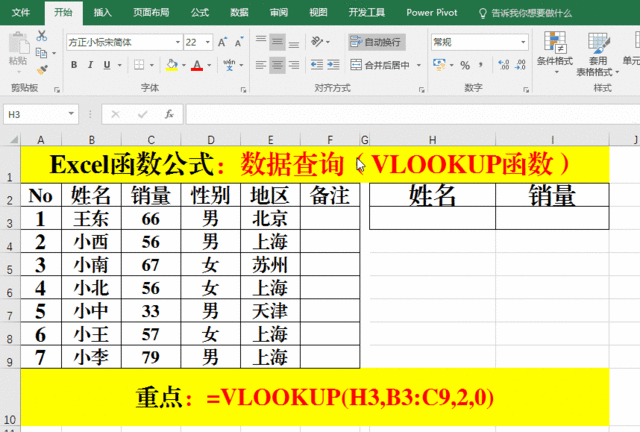Toggle Underline formatting

click(107, 65)
